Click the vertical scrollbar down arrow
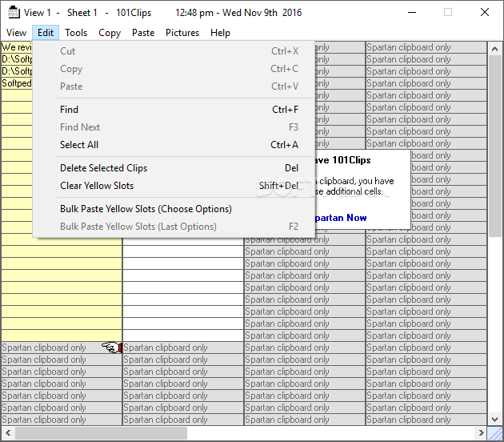The width and height of the screenshot is (504, 442). tap(494, 419)
